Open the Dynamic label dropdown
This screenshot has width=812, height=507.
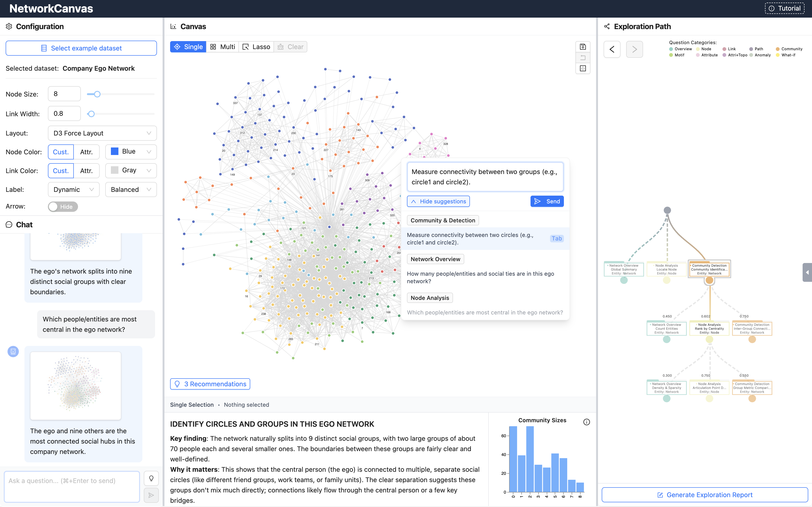[x=74, y=190]
